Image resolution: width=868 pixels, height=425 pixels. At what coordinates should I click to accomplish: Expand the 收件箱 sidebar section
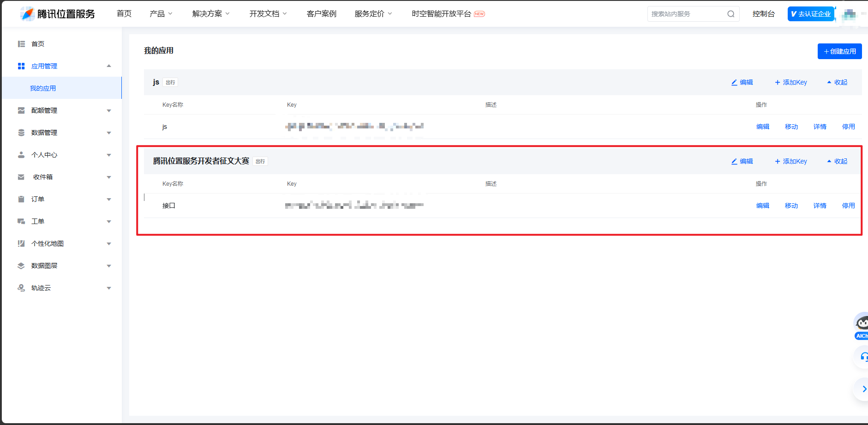click(x=109, y=177)
